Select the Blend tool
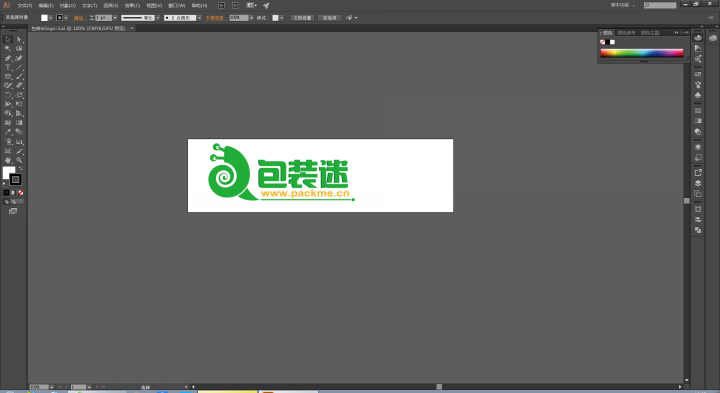Image resolution: width=720 pixels, height=393 pixels. point(19,132)
